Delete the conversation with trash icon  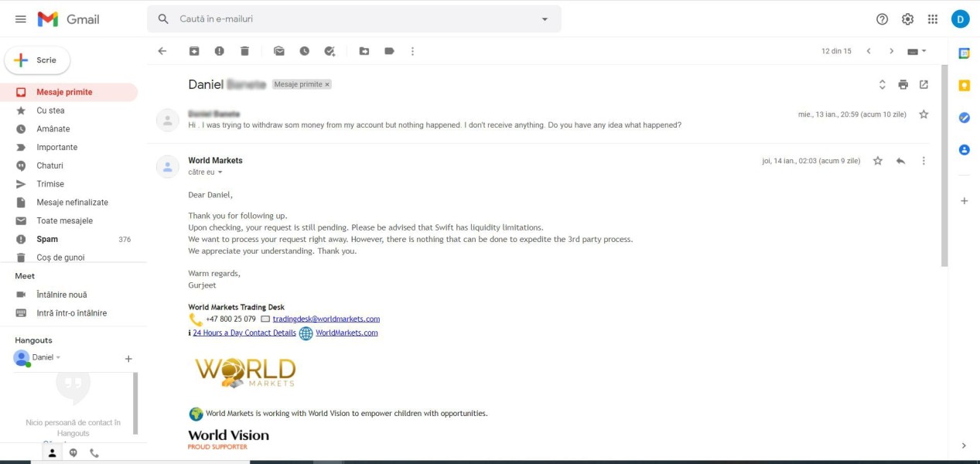click(244, 51)
